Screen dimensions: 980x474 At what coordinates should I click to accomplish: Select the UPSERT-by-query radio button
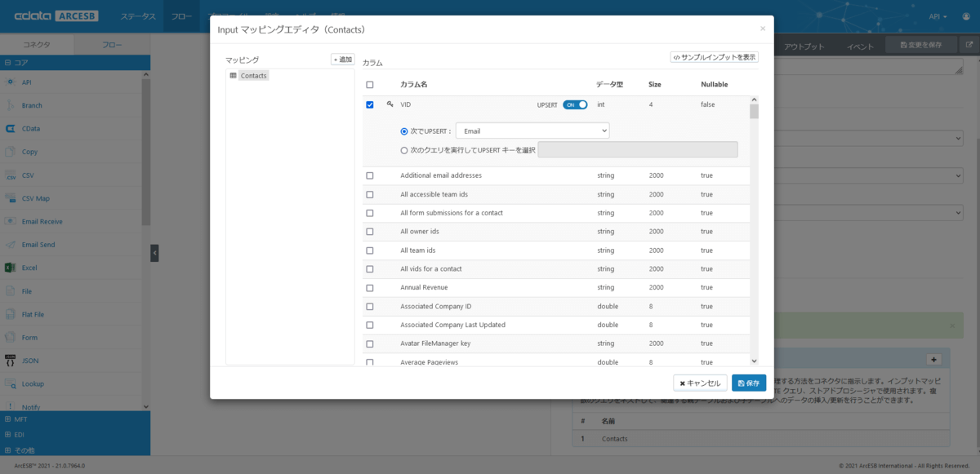[404, 150]
